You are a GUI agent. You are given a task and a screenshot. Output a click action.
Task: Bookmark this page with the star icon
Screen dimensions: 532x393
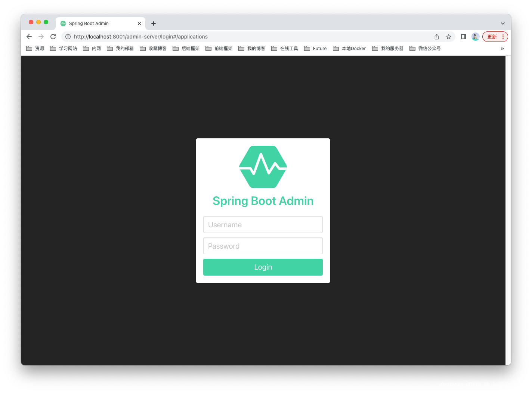pos(449,37)
